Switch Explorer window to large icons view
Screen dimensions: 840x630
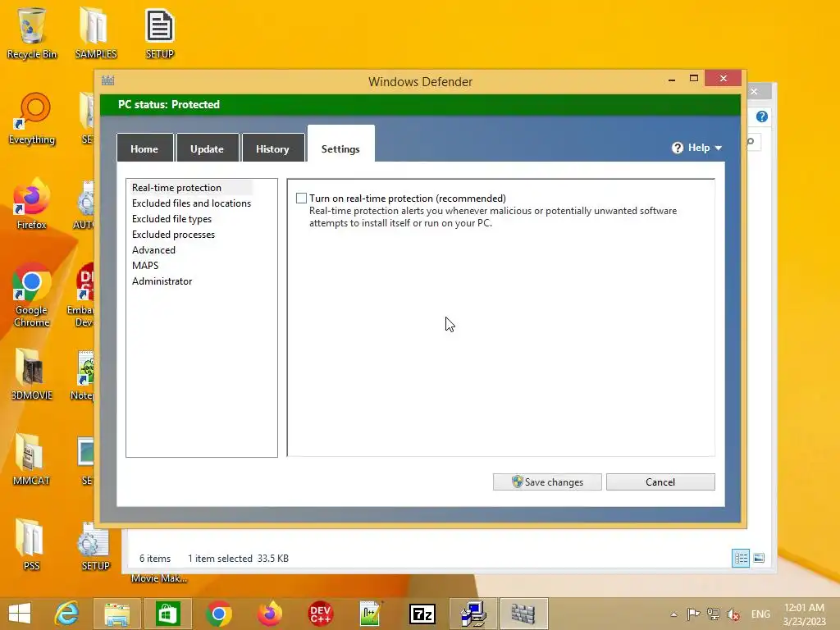[759, 558]
